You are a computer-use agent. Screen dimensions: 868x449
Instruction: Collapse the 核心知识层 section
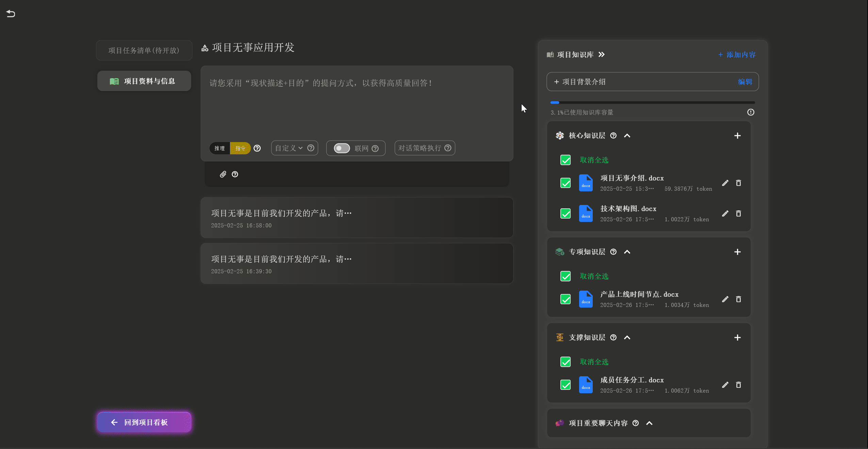click(627, 136)
